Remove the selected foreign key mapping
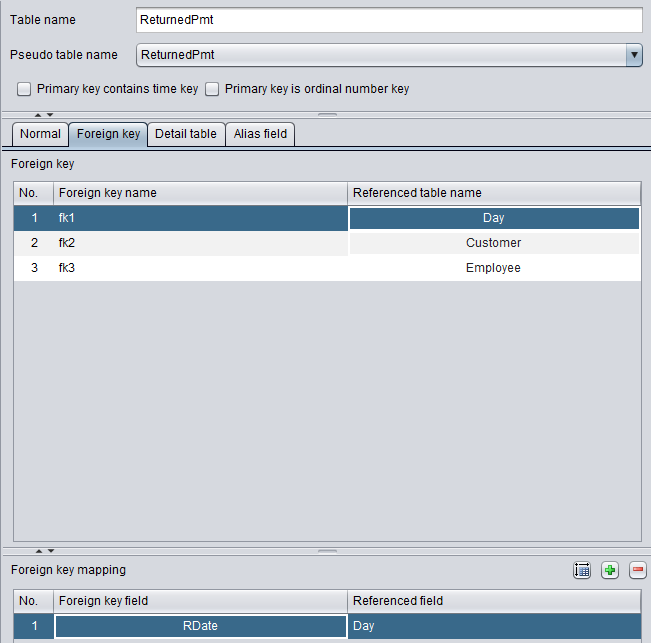Screen dimensions: 651x643 point(637,570)
